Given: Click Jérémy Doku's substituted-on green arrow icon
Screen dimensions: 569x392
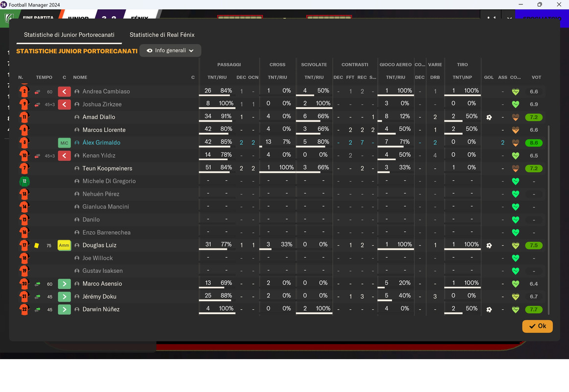Looking at the screenshot, I should [x=64, y=296].
